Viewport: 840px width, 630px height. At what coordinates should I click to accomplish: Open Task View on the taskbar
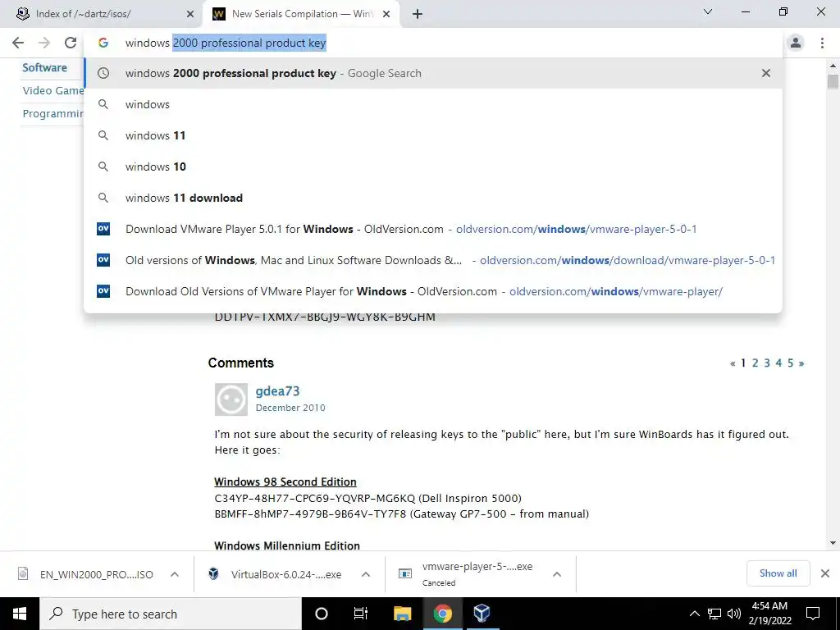tap(361, 614)
